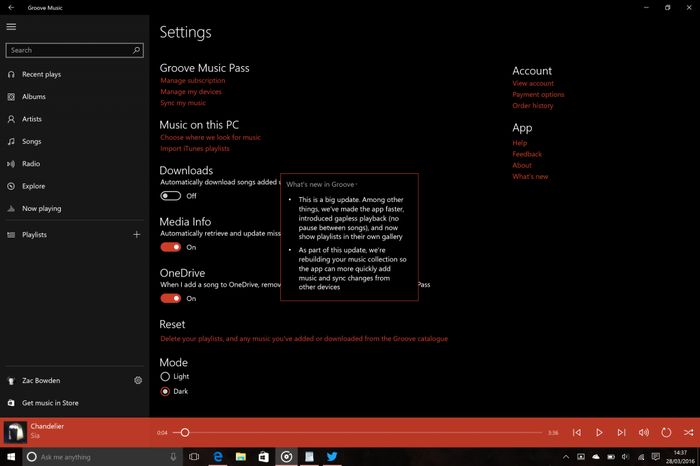This screenshot has height=466, width=700.
Task: Toggle the repeat button
Action: (x=666, y=432)
